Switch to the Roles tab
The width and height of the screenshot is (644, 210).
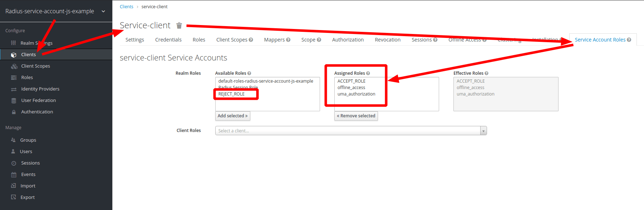point(199,40)
